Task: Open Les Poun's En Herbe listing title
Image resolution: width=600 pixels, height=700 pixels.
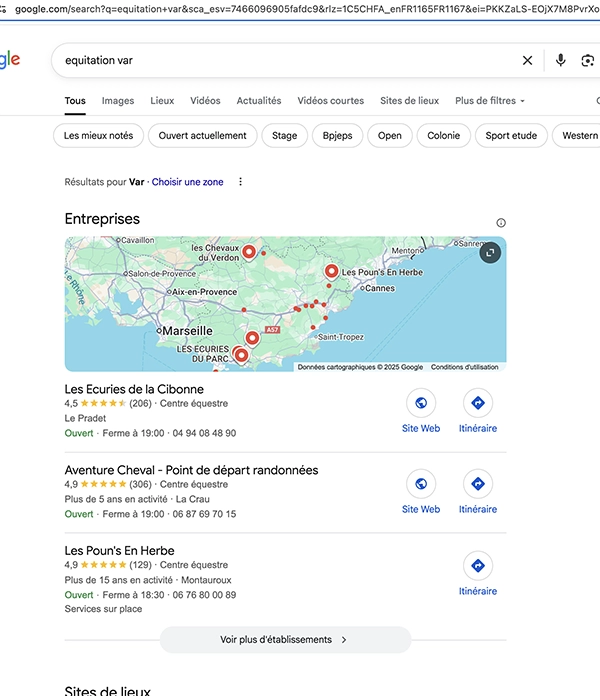Action: [119, 550]
